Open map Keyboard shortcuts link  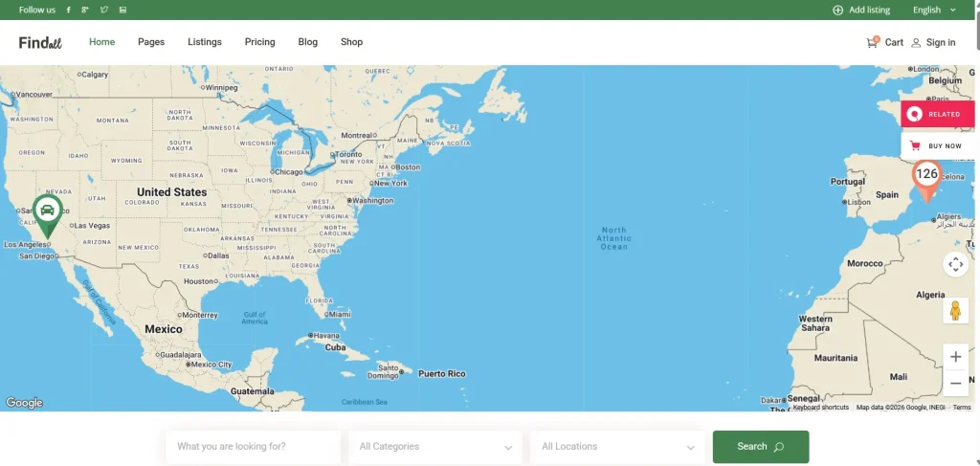click(x=820, y=408)
